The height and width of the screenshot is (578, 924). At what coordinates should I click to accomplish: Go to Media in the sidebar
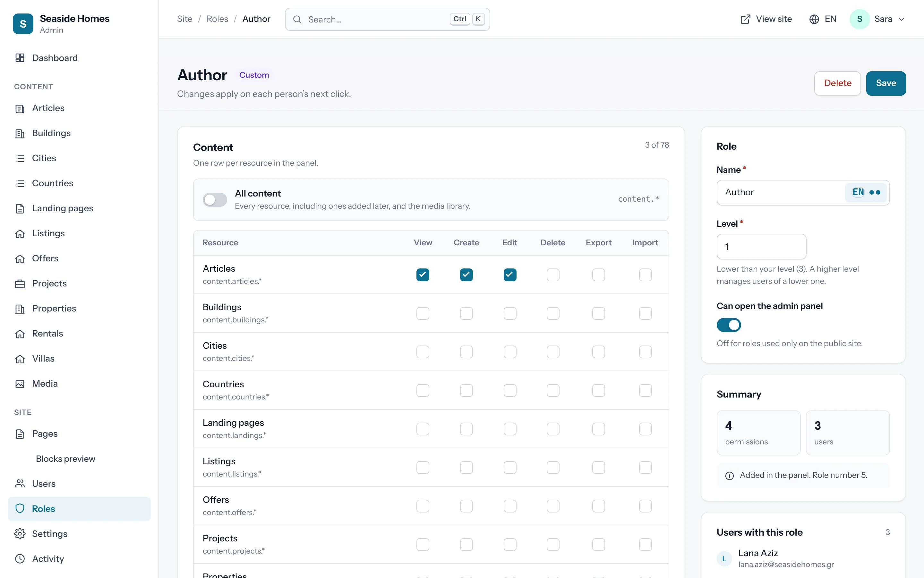tap(79, 383)
